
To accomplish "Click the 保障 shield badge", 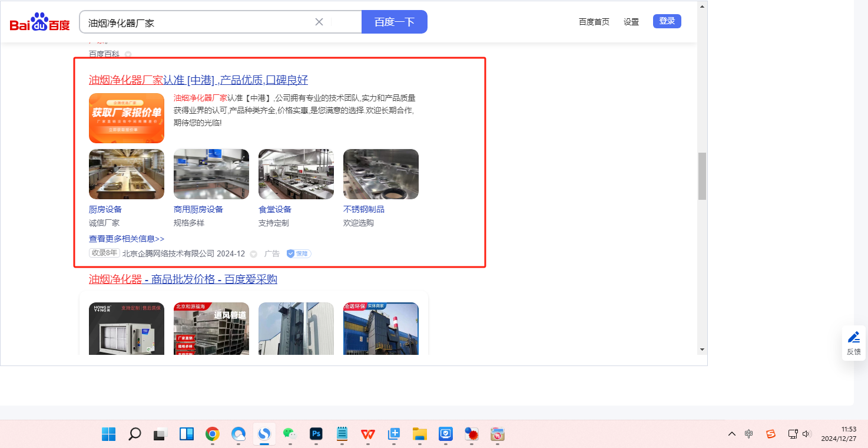I will coord(299,253).
